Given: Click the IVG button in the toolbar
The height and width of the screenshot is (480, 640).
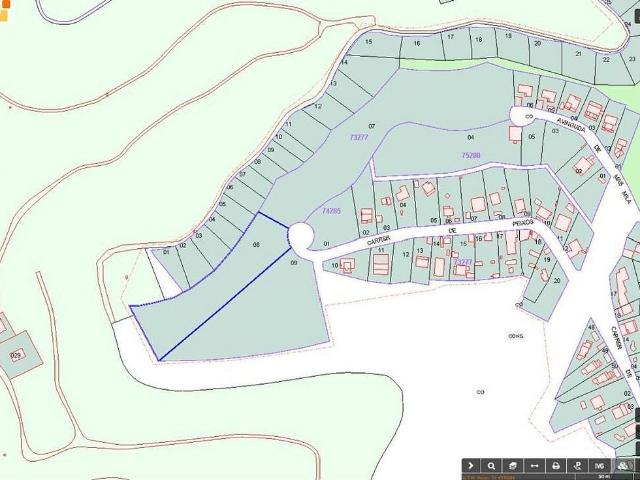Looking at the screenshot, I should [x=599, y=465].
